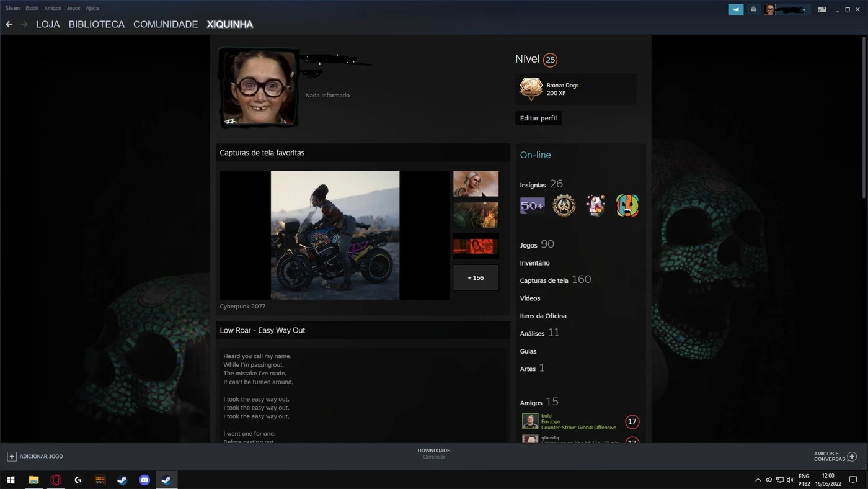Viewport: 868px width, 489px height.
Task: Open the red-toned third screenshot thumbnail
Action: pos(476,246)
